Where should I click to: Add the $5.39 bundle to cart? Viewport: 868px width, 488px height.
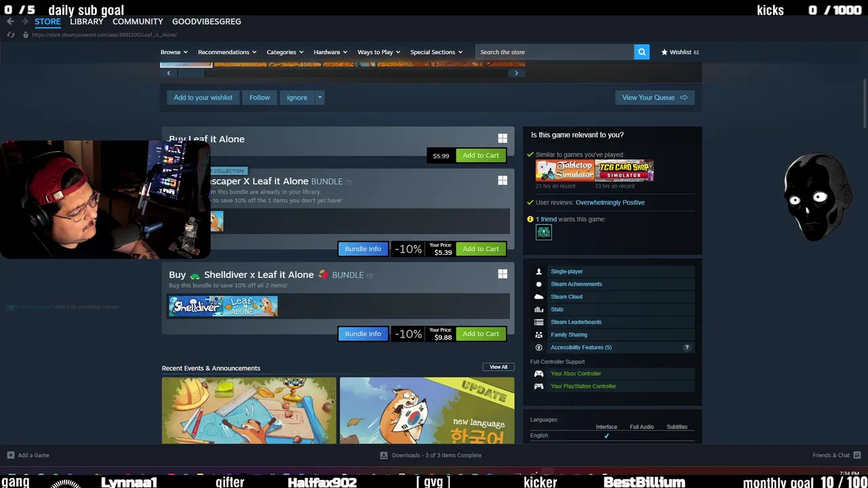(x=481, y=249)
